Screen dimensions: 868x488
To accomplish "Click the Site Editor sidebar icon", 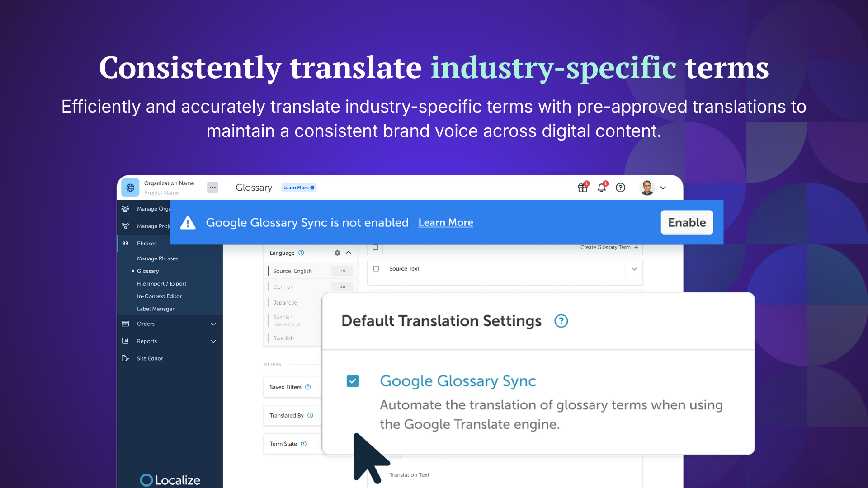I will tap(125, 358).
